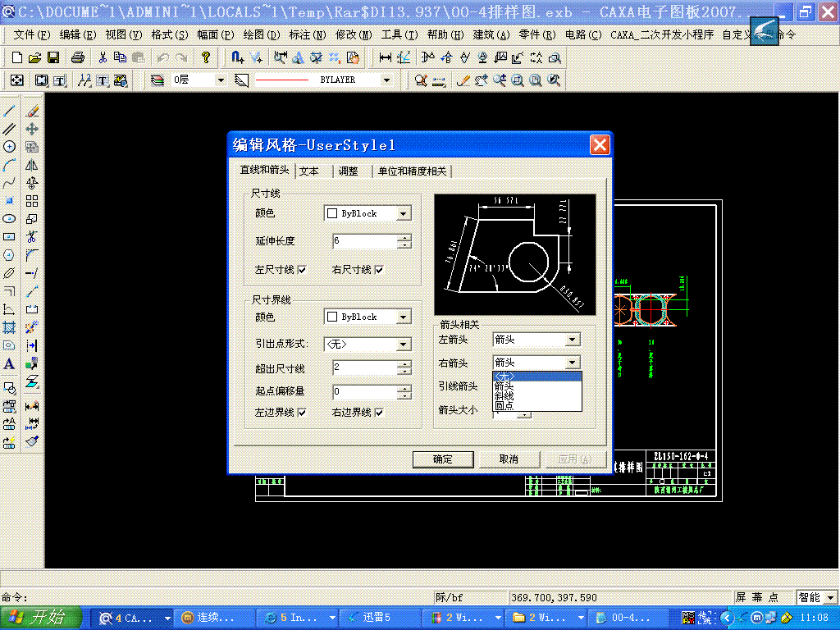
Task: Select the Eraser delete tool
Action: 32,111
